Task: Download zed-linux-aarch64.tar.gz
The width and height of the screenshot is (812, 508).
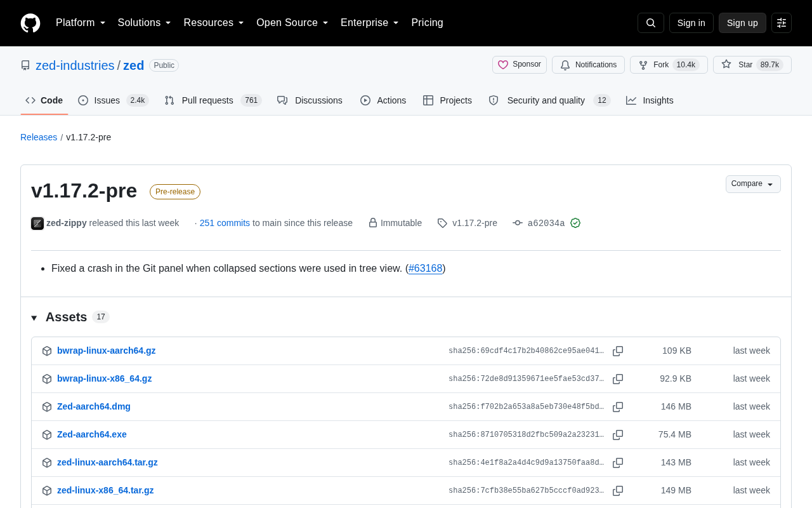Action: pyautogui.click(x=107, y=462)
